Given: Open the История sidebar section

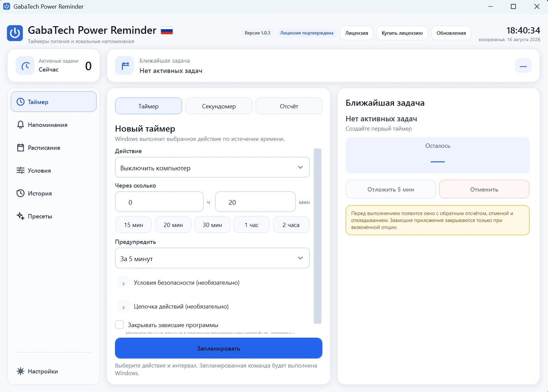Looking at the screenshot, I should pyautogui.click(x=54, y=193).
